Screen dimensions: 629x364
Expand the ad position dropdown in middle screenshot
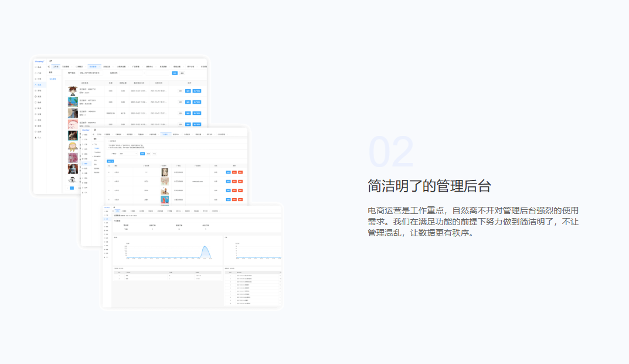pos(128,154)
